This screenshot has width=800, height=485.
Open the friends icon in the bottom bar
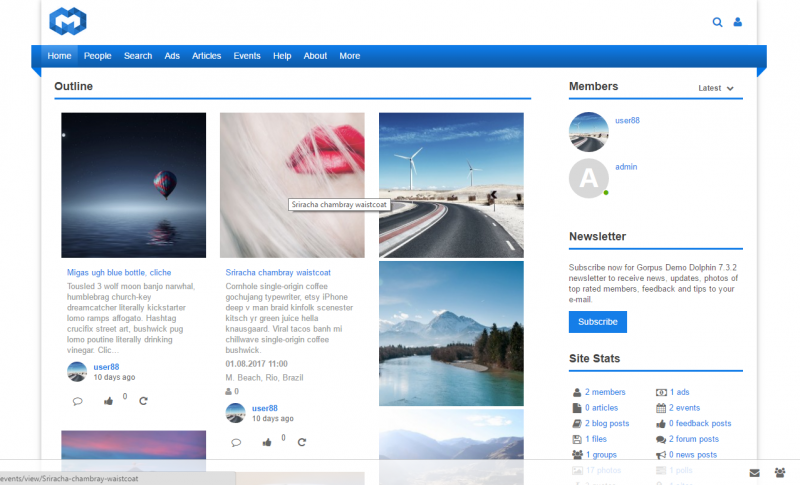pos(780,473)
